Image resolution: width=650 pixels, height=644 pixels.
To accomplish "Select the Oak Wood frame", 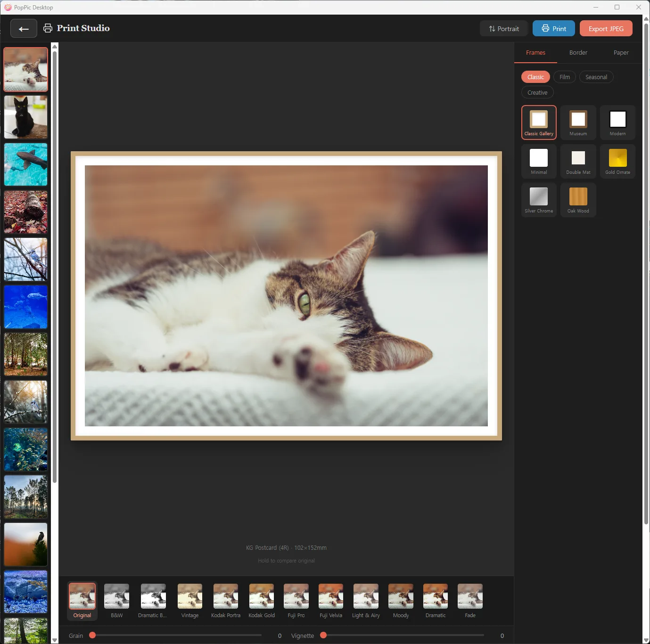I will 578,200.
